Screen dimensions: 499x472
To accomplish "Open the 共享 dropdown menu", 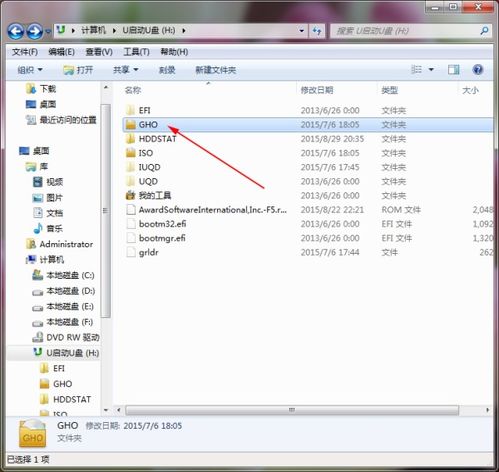I will tap(126, 70).
